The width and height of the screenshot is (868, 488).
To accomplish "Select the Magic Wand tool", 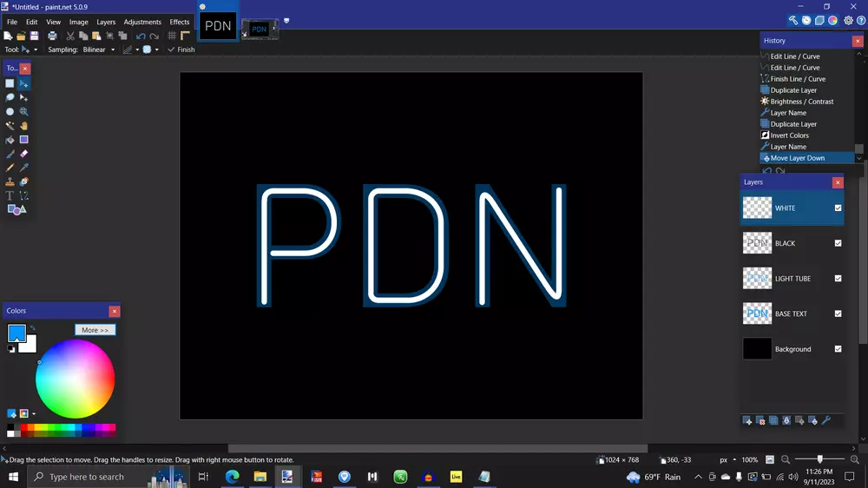I will coord(10,126).
